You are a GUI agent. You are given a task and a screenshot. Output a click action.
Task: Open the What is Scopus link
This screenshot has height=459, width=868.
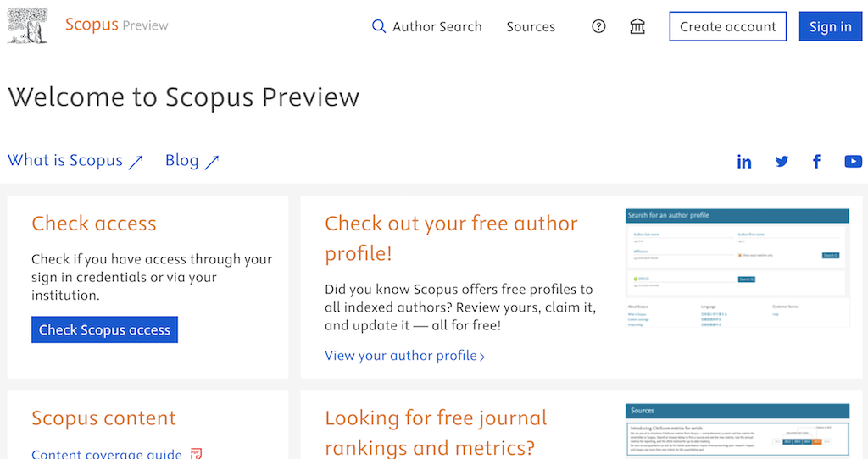(x=66, y=160)
